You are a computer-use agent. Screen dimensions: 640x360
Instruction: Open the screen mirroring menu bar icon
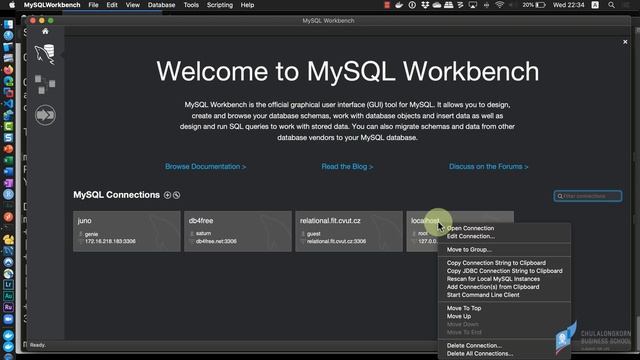point(473,5)
